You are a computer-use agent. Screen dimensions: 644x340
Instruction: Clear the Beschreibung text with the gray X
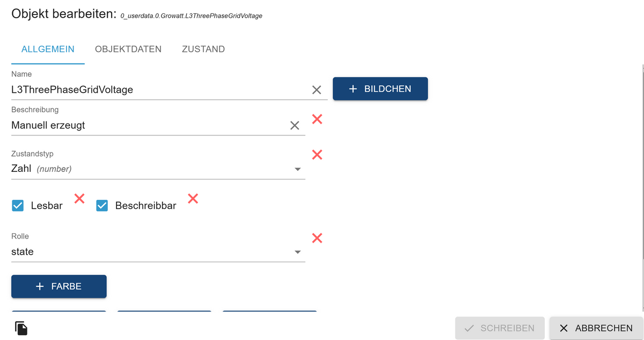coord(295,126)
